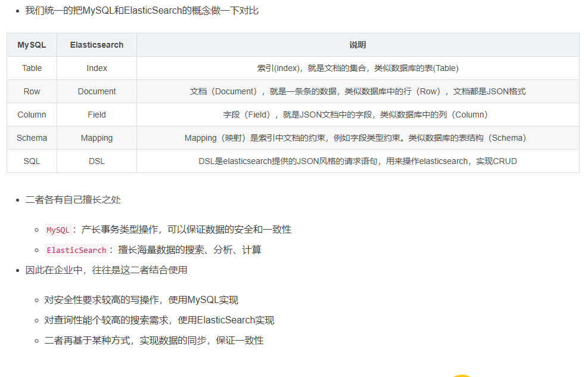Click the MySQL column header
This screenshot has width=588, height=377.
tap(32, 45)
